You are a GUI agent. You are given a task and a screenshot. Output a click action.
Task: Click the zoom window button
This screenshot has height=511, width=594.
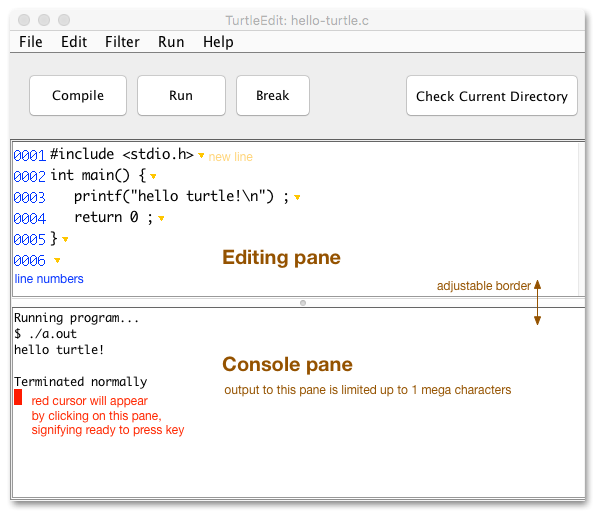click(64, 20)
